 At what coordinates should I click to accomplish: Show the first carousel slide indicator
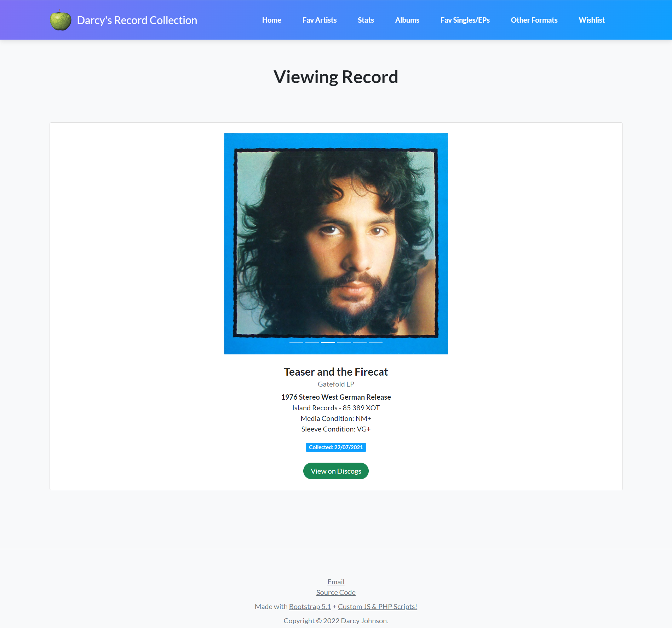[296, 342]
